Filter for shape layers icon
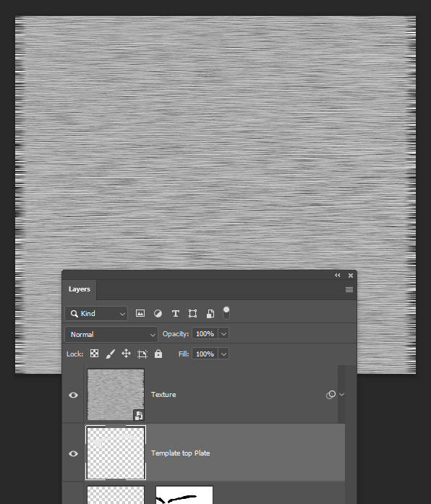This screenshot has height=504, width=431. [192, 313]
